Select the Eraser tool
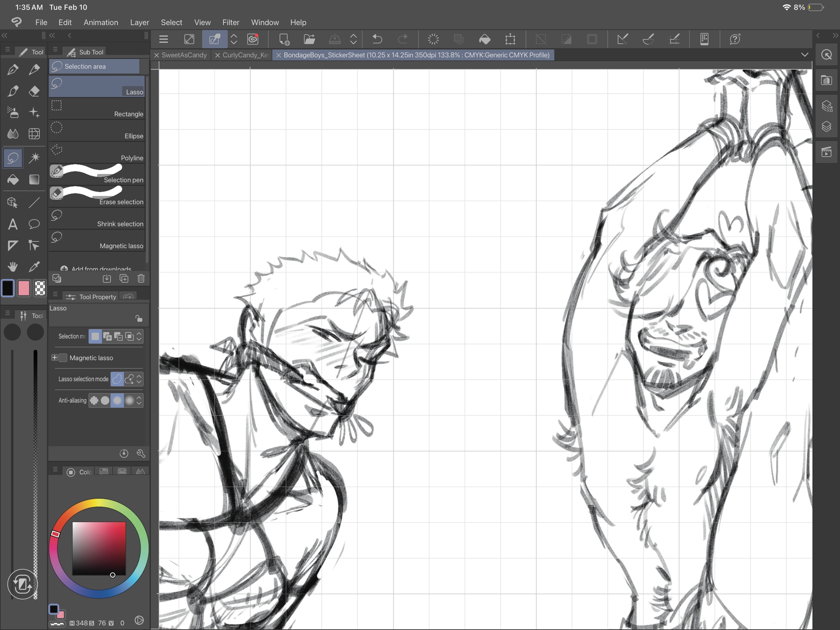The width and height of the screenshot is (840, 630). [x=34, y=91]
